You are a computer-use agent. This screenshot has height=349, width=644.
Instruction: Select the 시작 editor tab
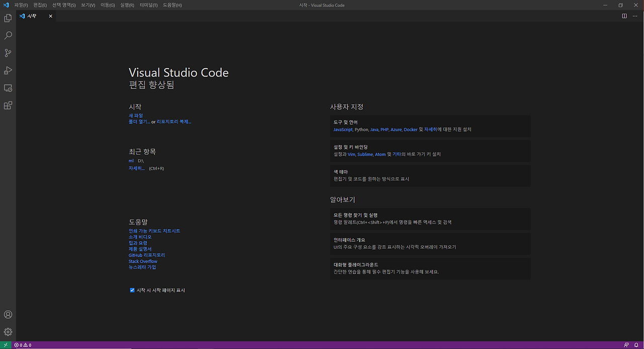pos(37,16)
